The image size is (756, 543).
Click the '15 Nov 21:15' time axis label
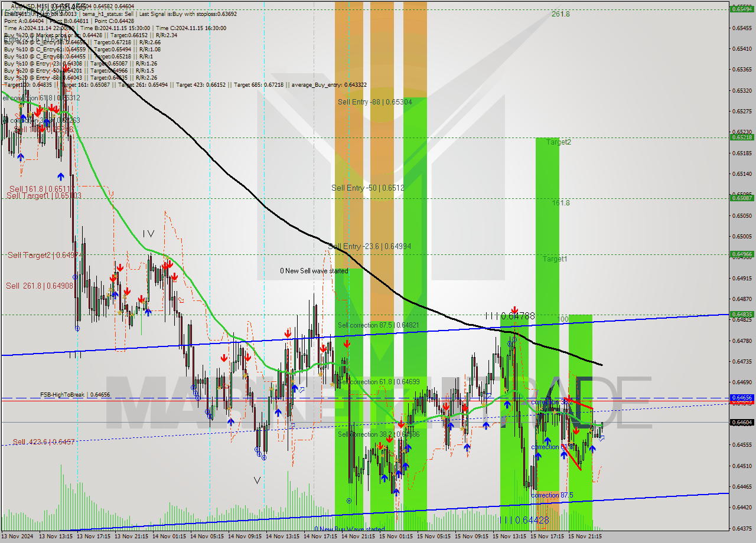[x=585, y=537]
